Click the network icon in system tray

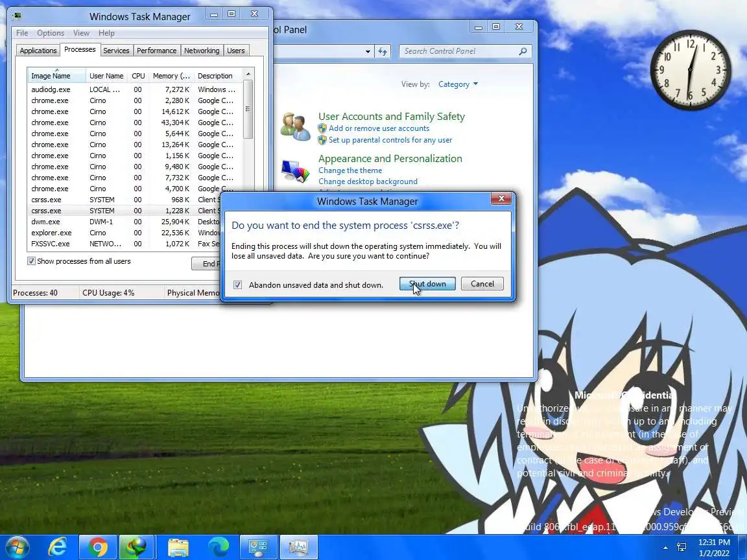[x=682, y=547]
